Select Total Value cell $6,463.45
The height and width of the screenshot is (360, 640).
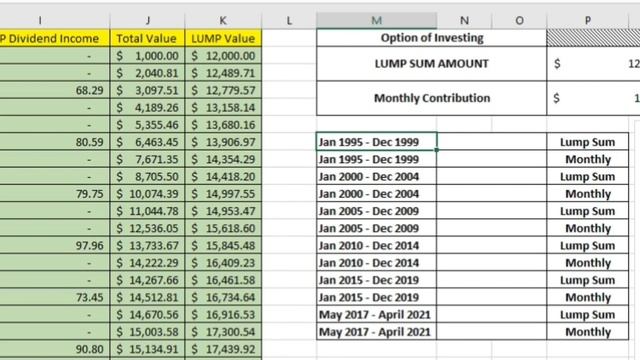tap(147, 142)
